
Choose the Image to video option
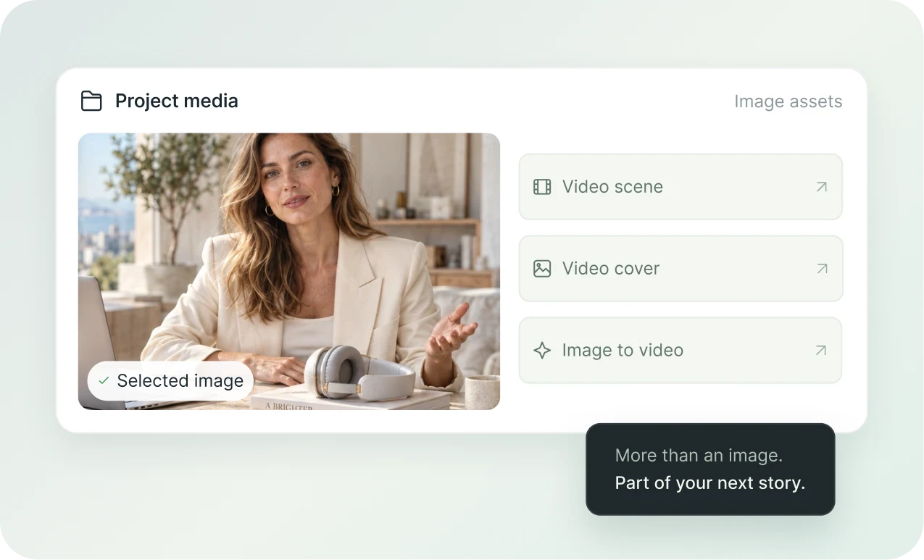coord(680,351)
